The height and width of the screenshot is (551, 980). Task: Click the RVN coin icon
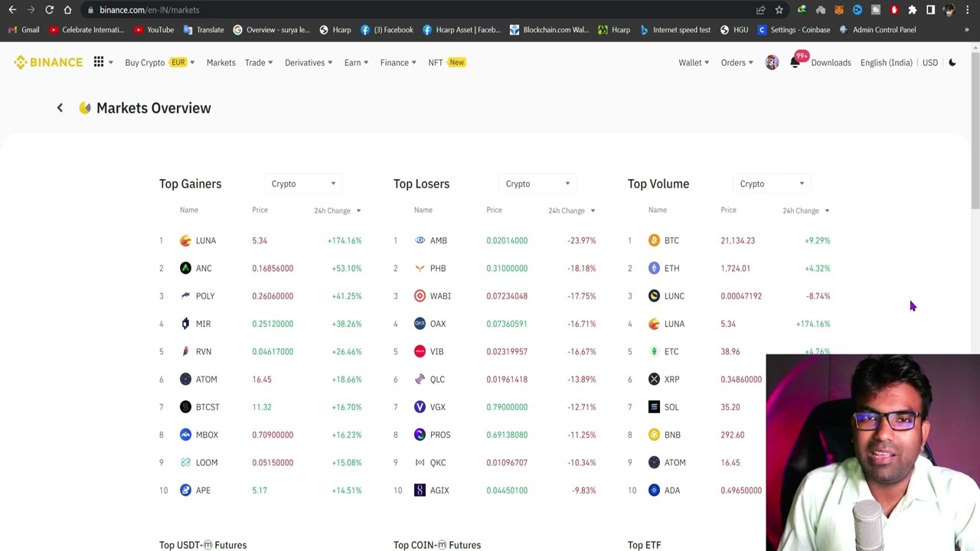(185, 351)
